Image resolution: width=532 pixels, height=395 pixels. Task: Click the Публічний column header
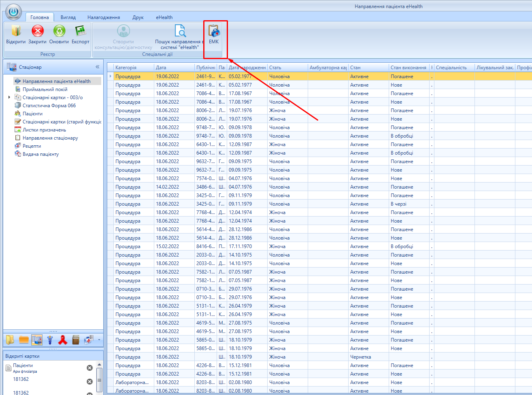coord(206,68)
